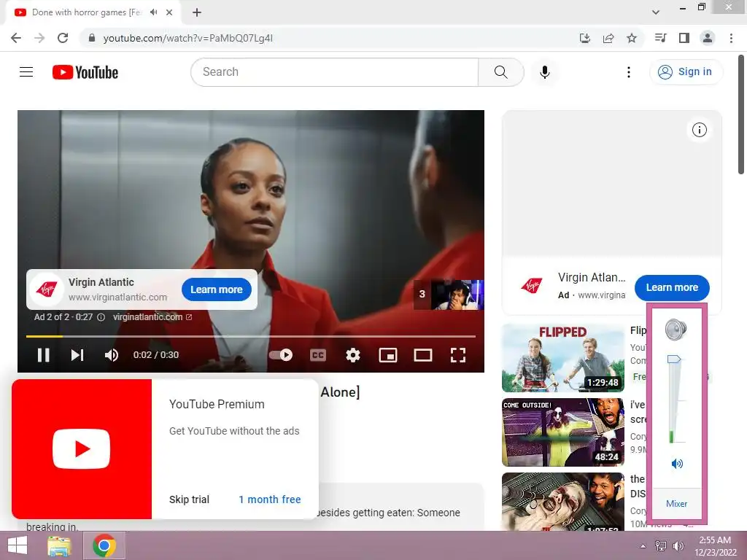Activate miniplayer mode
Viewport: 747px width, 560px height.
coord(388,355)
